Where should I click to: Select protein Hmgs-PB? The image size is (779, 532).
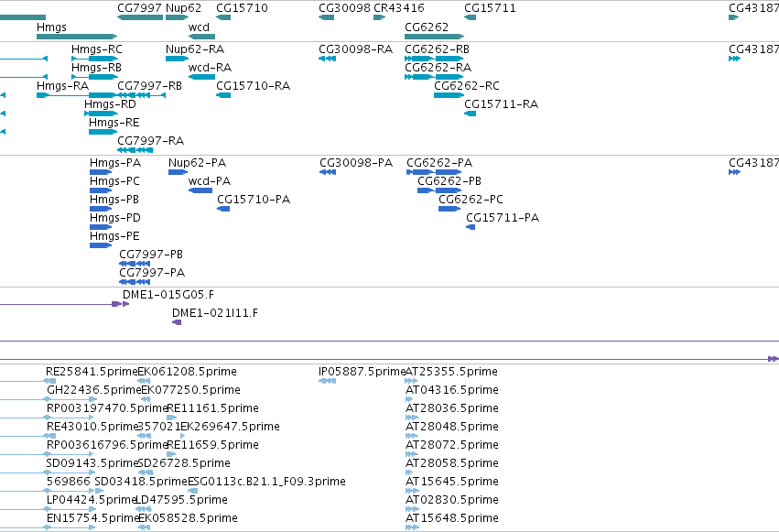point(101,209)
